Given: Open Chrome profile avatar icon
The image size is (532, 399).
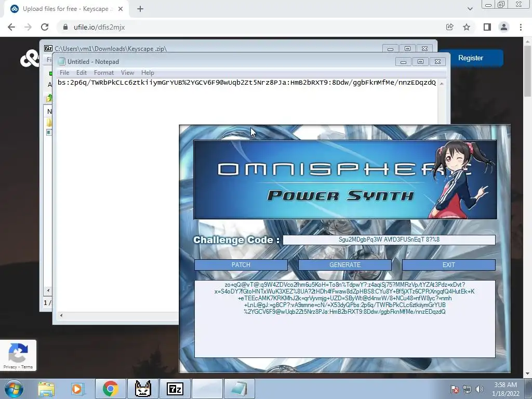Looking at the screenshot, I should click(504, 27).
